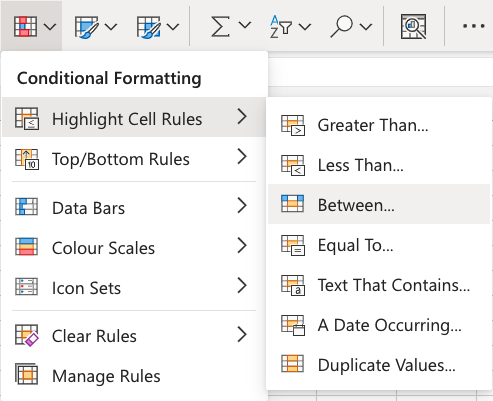
Task: Open the Analyse Data icon
Action: [x=413, y=26]
